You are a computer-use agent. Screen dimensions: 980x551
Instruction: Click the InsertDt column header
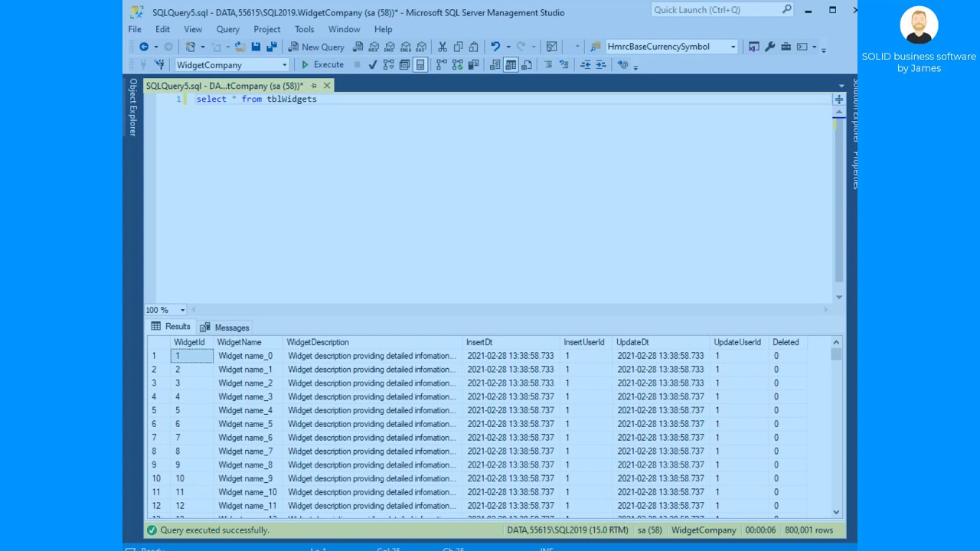[511, 342]
